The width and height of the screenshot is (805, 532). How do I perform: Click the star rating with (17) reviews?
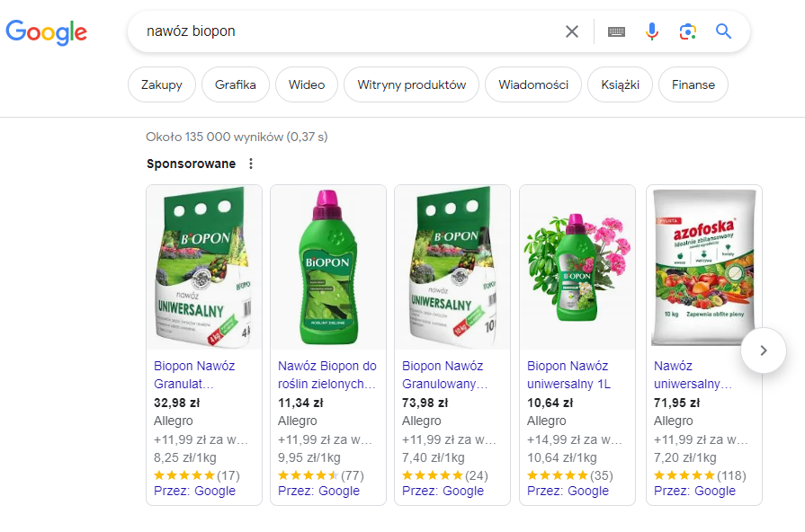[197, 475]
